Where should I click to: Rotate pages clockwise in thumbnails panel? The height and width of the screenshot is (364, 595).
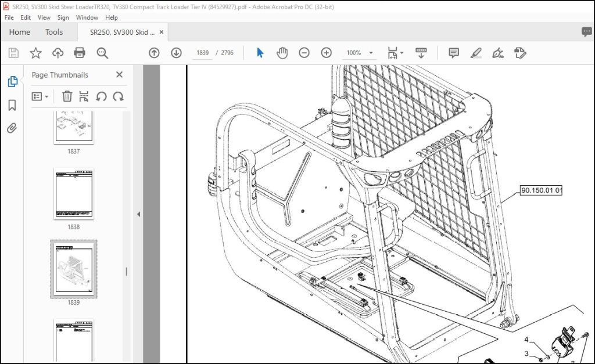[118, 96]
